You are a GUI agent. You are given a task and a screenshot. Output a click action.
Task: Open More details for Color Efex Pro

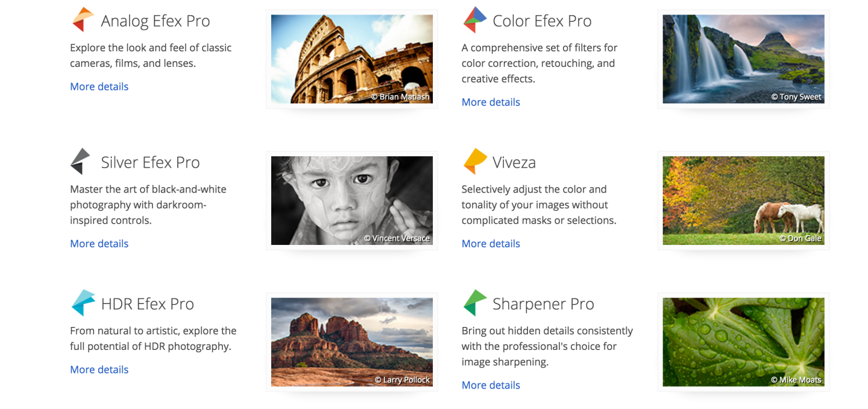point(491,102)
